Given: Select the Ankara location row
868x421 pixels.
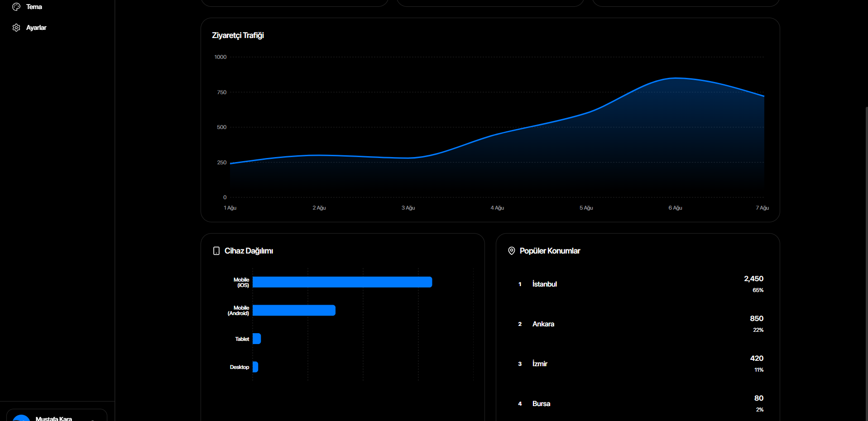Looking at the screenshot, I should (x=638, y=324).
